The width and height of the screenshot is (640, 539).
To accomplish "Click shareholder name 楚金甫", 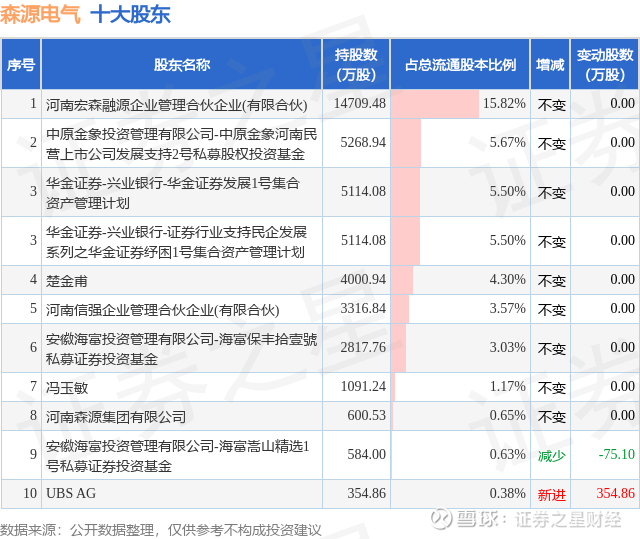I will pos(67,281).
